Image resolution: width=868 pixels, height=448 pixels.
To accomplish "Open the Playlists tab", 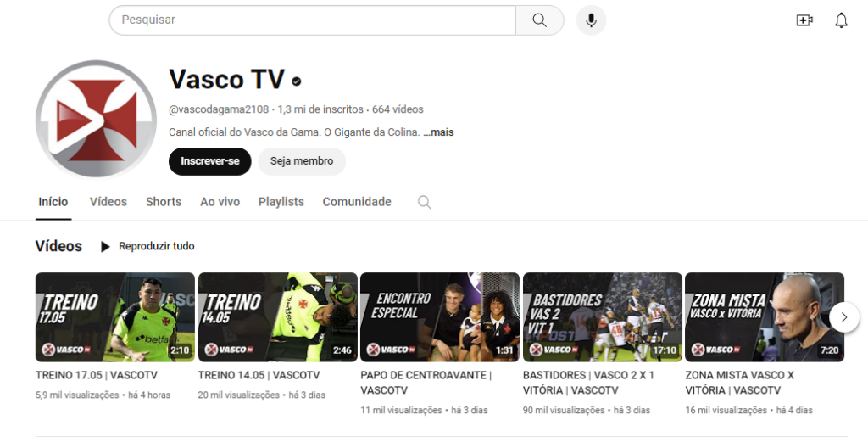I will pos(281,202).
